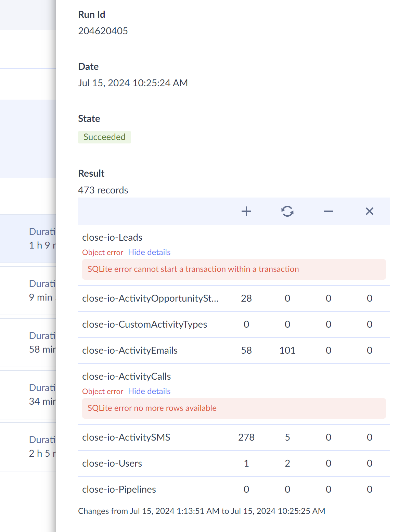Click the refresh (updated records) column icon

[287, 211]
